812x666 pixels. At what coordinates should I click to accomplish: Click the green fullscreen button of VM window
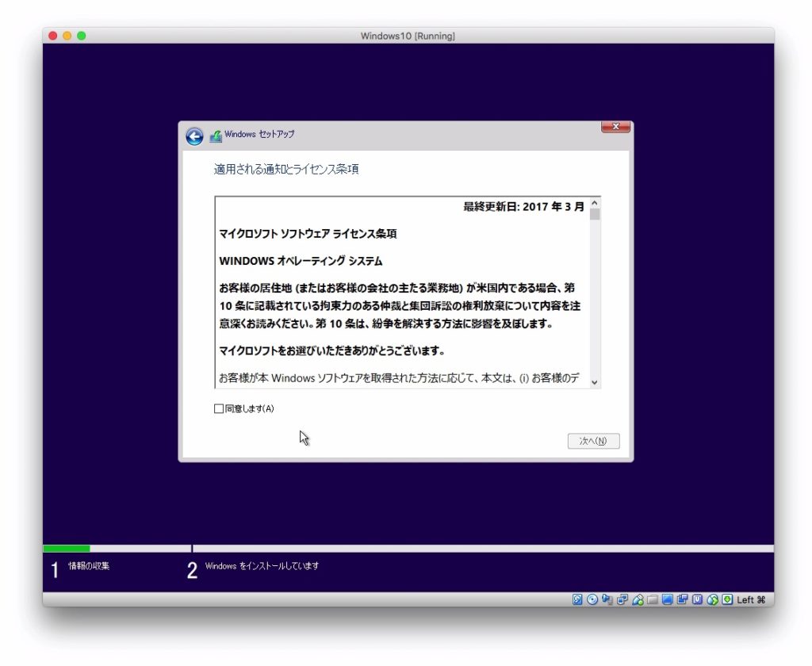point(82,36)
